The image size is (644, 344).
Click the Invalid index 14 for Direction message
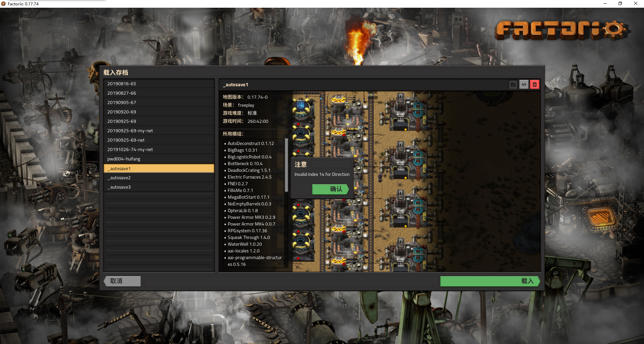[322, 174]
